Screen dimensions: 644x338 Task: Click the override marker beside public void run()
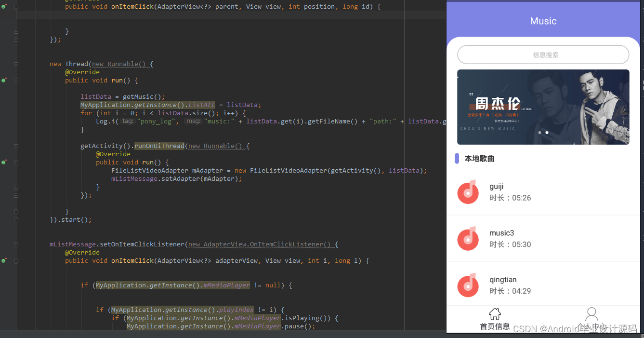coord(4,80)
